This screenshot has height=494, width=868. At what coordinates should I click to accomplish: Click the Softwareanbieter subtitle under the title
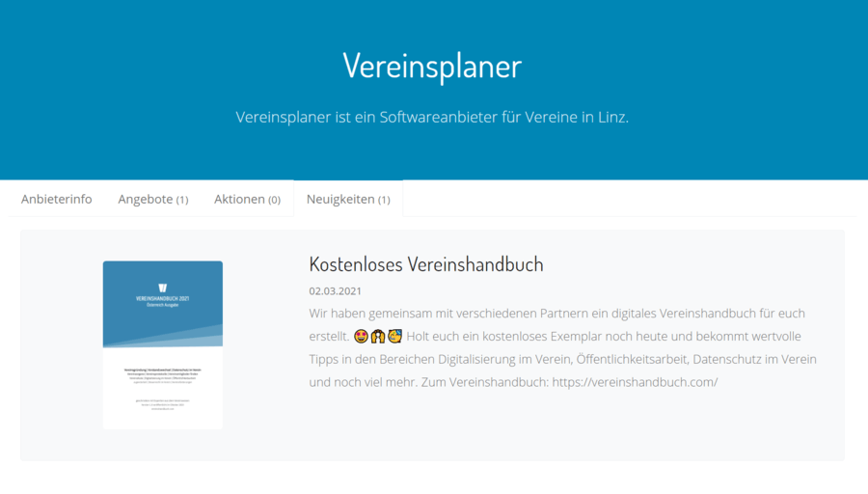(x=432, y=117)
